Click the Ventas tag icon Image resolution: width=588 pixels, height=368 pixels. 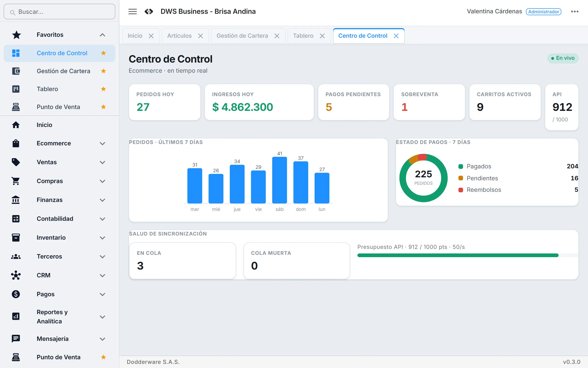tap(16, 162)
